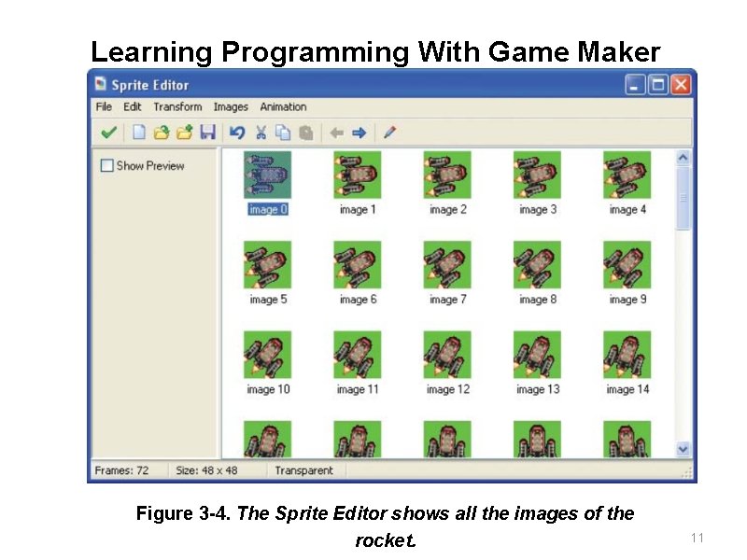Select the image 11 rocket thumbnail
747x560 pixels.
(x=358, y=355)
